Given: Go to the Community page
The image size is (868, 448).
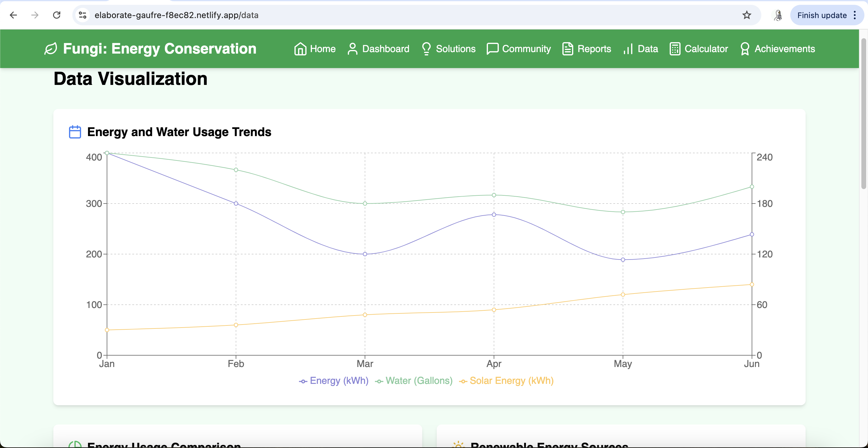Looking at the screenshot, I should click(x=526, y=49).
